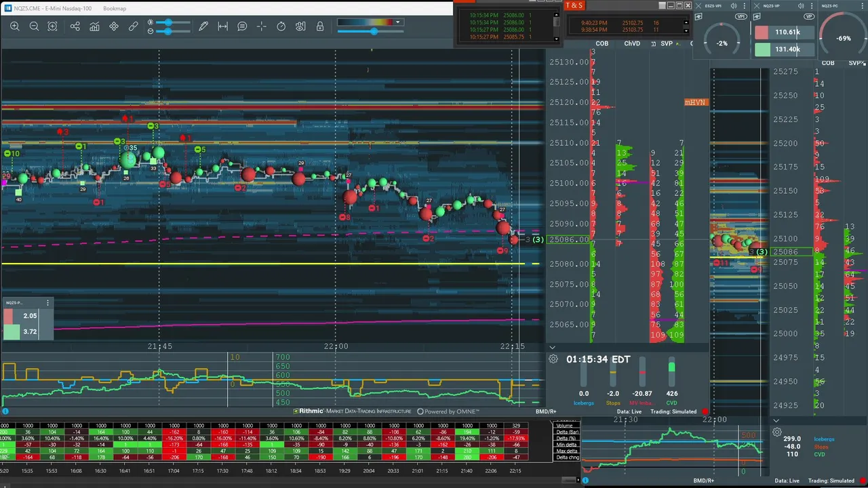Close the NQZ5-VP widget
868x488 pixels.
[757, 5]
